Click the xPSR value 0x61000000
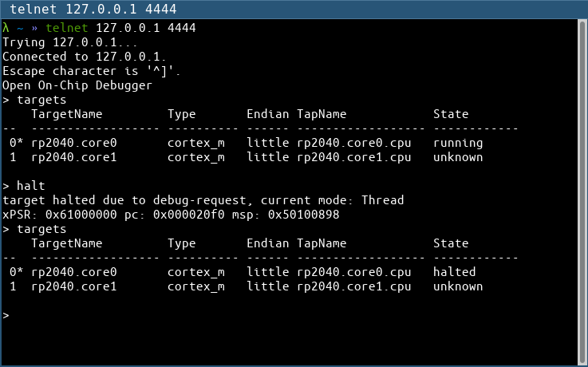588x367 pixels. 81,215
